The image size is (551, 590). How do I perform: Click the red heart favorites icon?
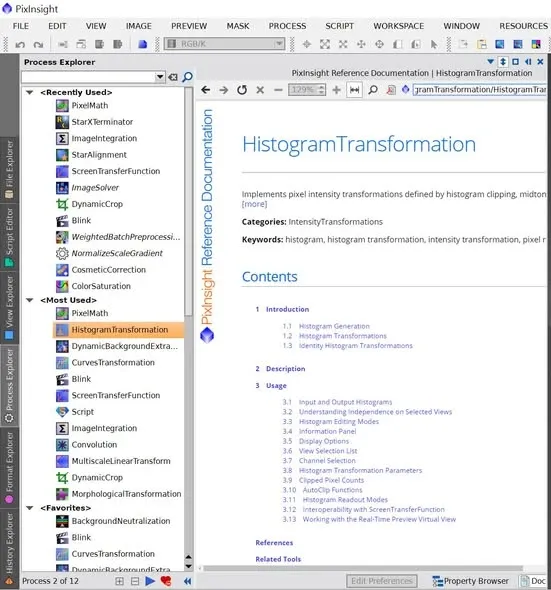[x=166, y=581]
